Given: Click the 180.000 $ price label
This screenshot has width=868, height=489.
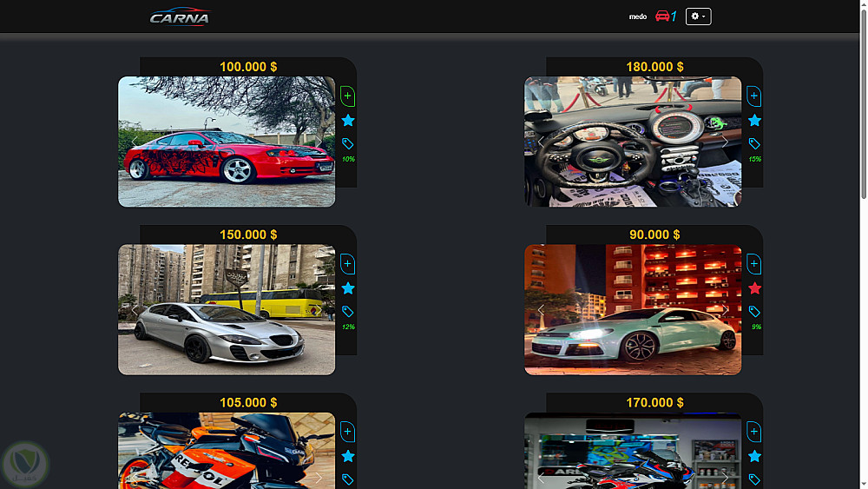Looking at the screenshot, I should pos(654,67).
